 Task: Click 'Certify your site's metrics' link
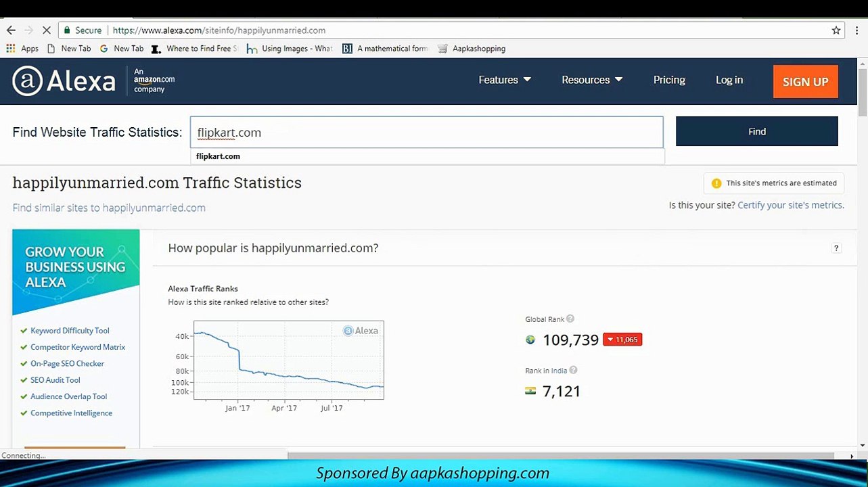[x=791, y=205]
